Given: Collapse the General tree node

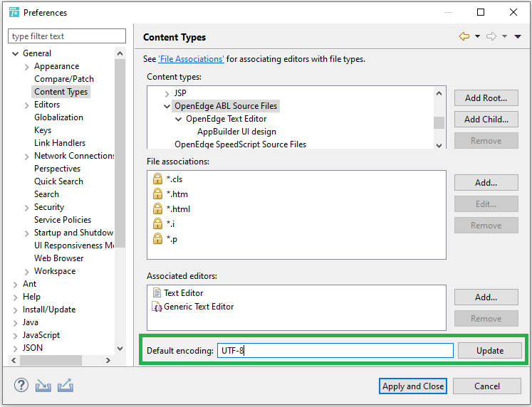Looking at the screenshot, I should click(x=15, y=53).
